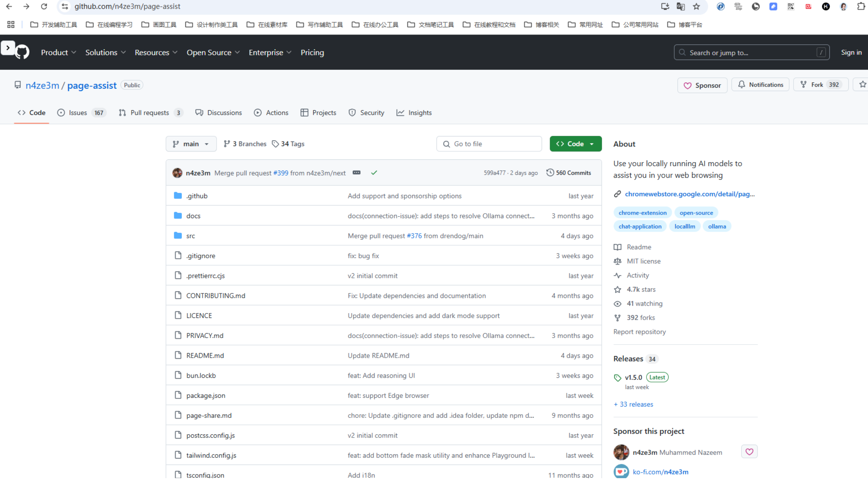868x489 pixels.
Task: Click the Go to file search field
Action: pyautogui.click(x=489, y=144)
